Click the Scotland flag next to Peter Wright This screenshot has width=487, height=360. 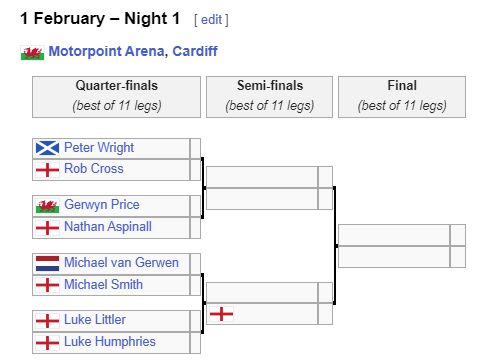pyautogui.click(x=47, y=148)
